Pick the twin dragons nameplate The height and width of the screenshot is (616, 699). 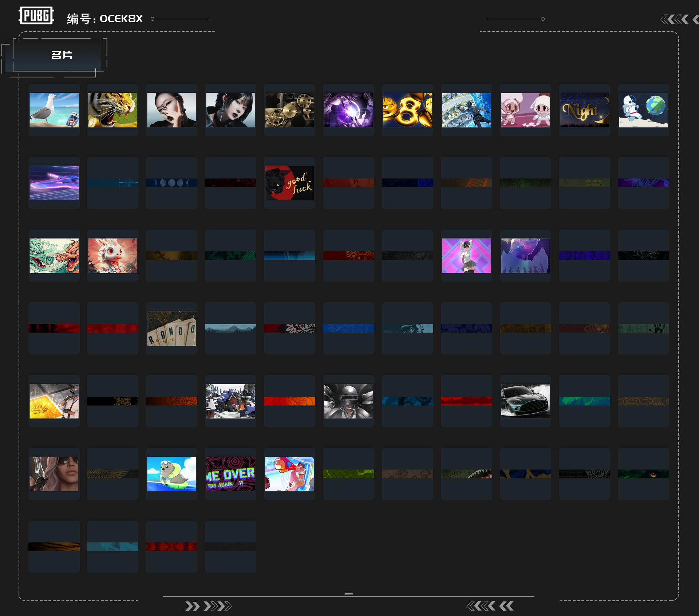(54, 255)
